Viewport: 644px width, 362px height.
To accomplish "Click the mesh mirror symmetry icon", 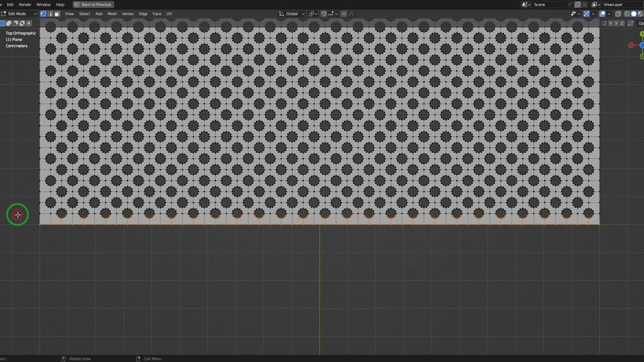I will (x=604, y=23).
